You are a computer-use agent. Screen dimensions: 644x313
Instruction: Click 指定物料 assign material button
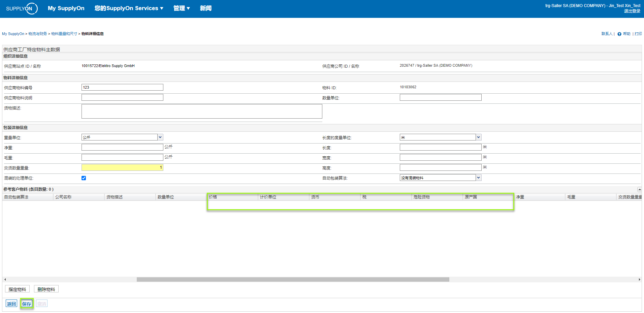click(17, 289)
